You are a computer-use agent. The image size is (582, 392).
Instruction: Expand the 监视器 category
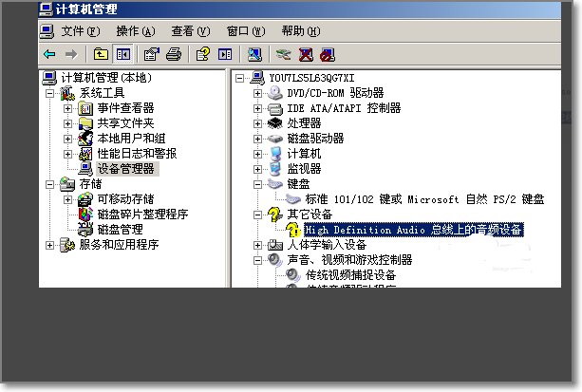pyautogui.click(x=257, y=169)
